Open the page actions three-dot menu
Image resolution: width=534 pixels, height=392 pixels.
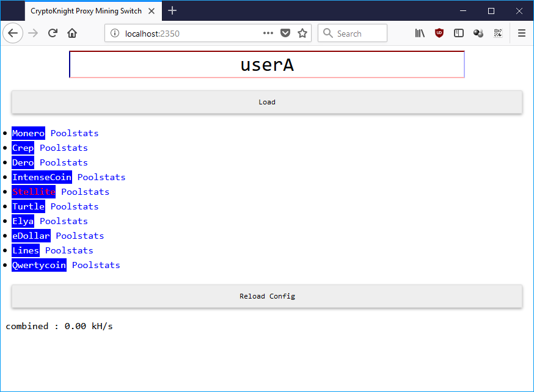pos(268,33)
